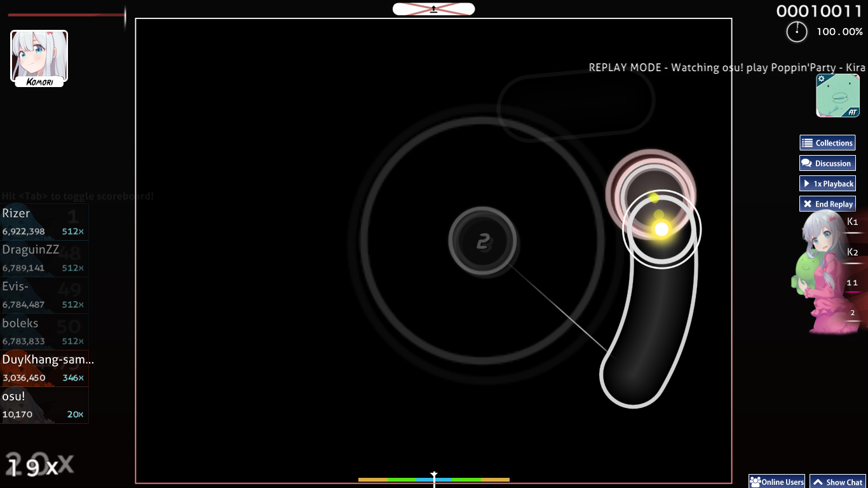Click the REPLAY MODE status text
This screenshot has width=868, height=488.
point(727,67)
